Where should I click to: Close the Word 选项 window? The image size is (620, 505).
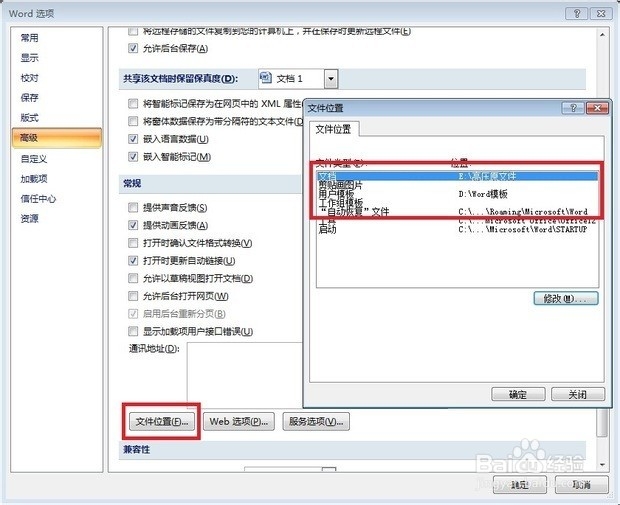(x=601, y=14)
